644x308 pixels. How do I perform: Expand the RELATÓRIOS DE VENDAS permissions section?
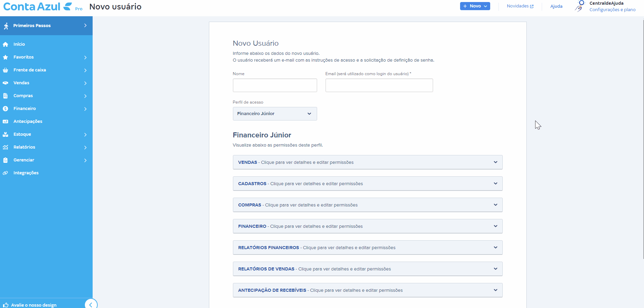tap(367, 269)
